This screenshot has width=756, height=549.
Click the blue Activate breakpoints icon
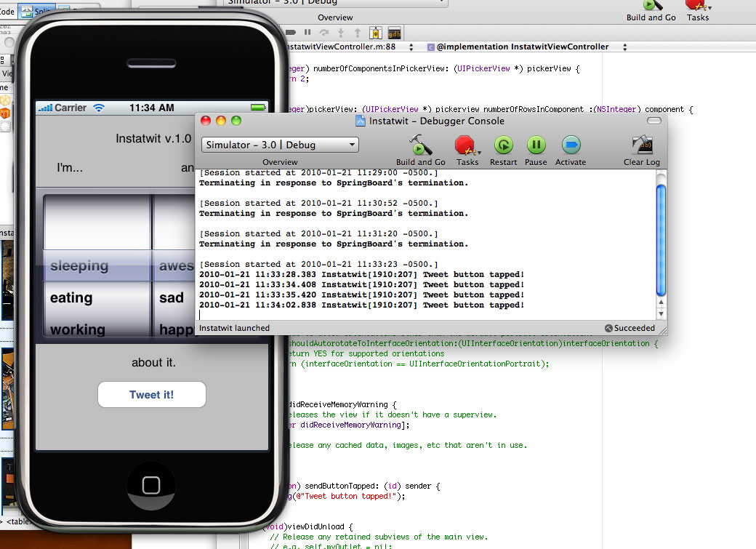[x=571, y=145]
